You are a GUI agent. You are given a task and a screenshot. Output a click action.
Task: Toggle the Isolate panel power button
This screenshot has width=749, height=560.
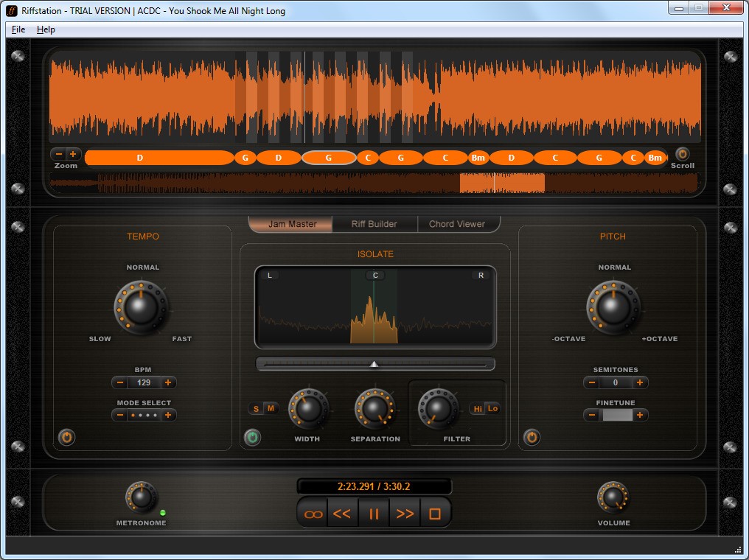pos(253,438)
